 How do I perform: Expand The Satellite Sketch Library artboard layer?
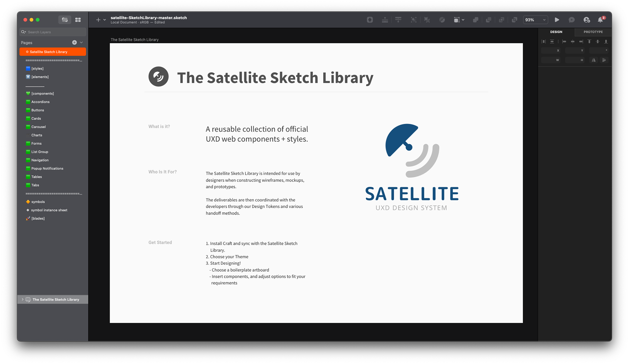(23, 299)
